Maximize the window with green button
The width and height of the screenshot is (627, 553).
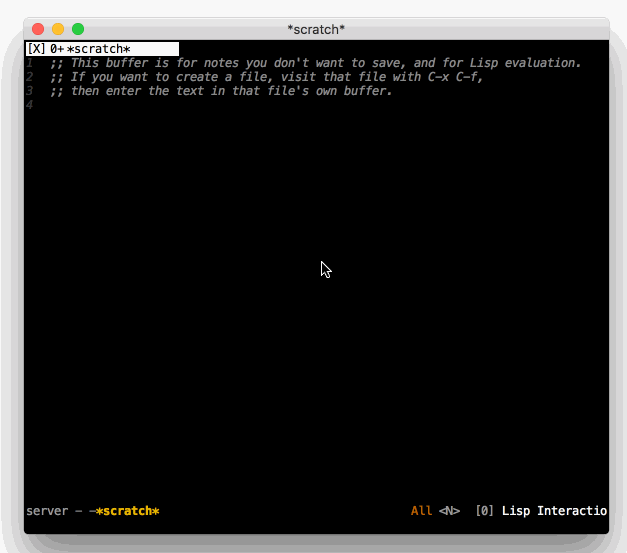point(78,29)
